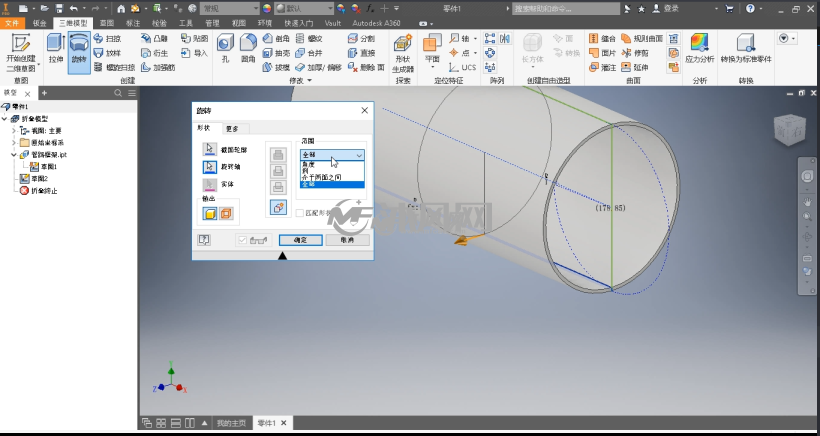Image resolution: width=820 pixels, height=436 pixels.
Task: Click the 加厚/偏移 tool
Action: tap(318, 67)
